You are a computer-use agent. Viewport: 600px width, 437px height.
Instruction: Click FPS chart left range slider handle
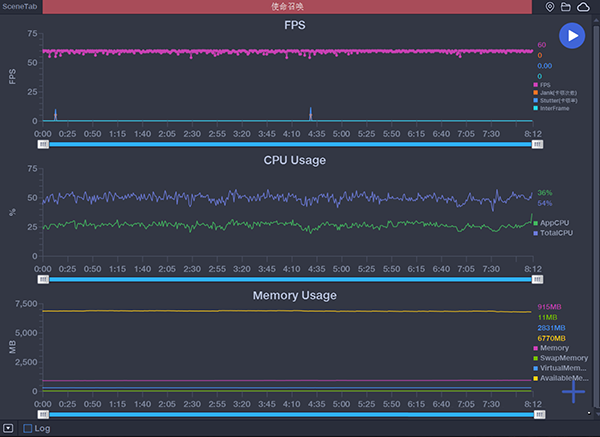click(43, 144)
